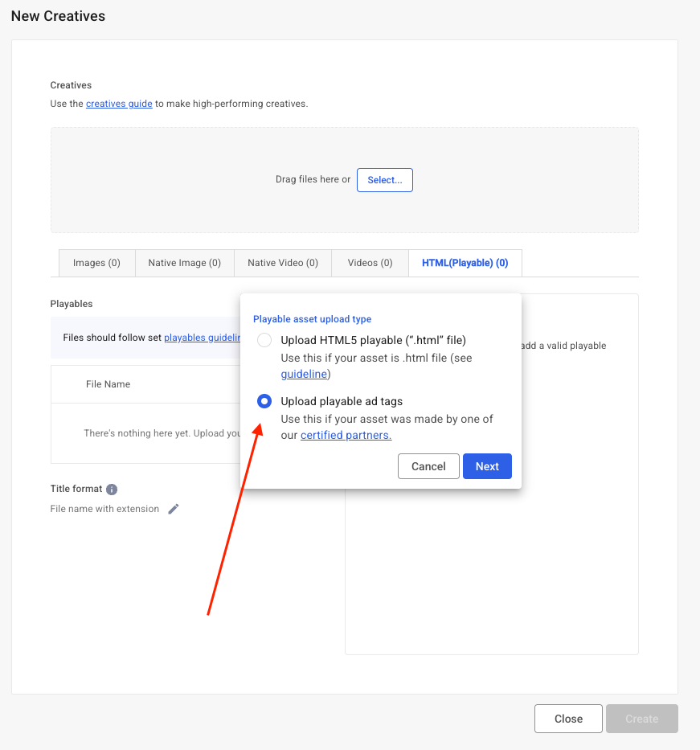Open the creatives guide link
This screenshot has height=750, width=700.
pyautogui.click(x=119, y=104)
